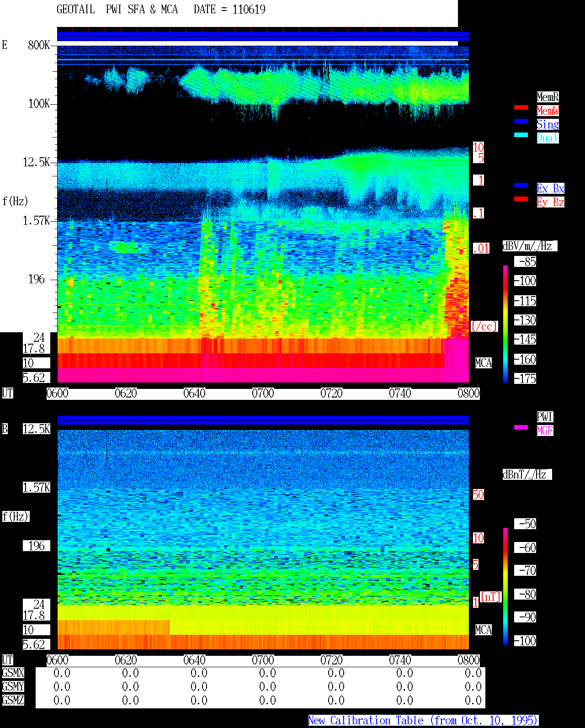The height and width of the screenshot is (728, 585).
Task: Click the blue Ex Bx legend swatch
Action: coord(521,185)
